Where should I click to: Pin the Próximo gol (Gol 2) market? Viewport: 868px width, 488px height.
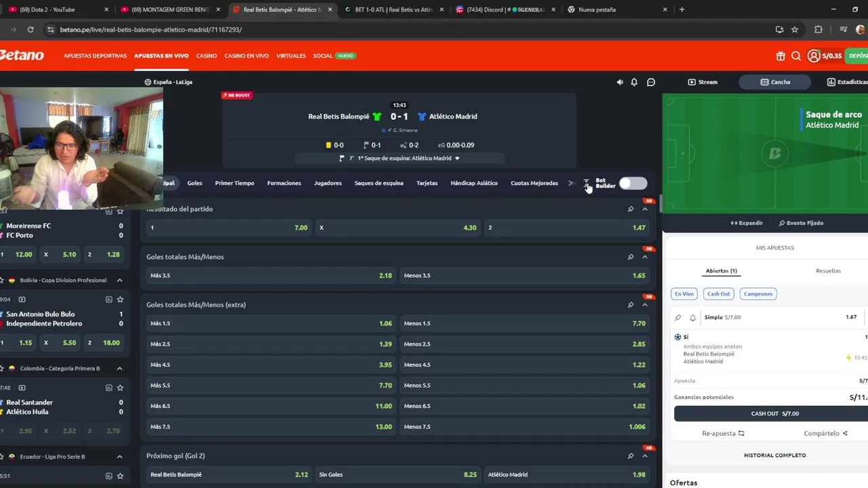tap(631, 456)
